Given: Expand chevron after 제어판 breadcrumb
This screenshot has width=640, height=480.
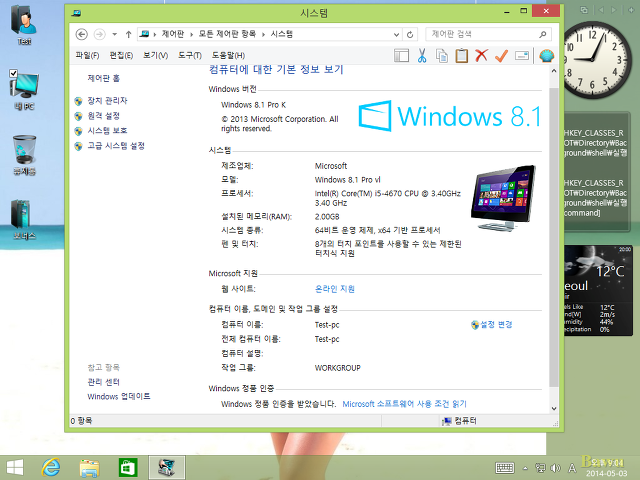Looking at the screenshot, I should point(191,35).
